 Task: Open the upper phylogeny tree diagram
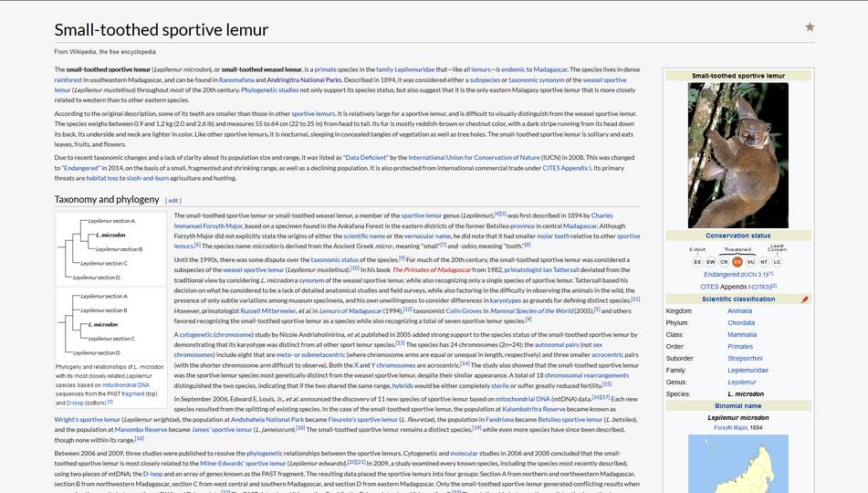click(110, 248)
